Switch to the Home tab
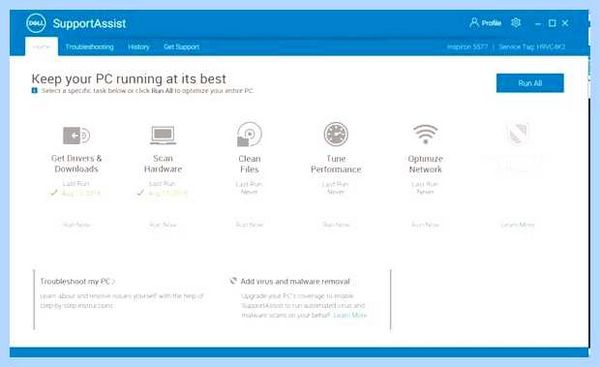The image size is (600, 367). [x=41, y=47]
